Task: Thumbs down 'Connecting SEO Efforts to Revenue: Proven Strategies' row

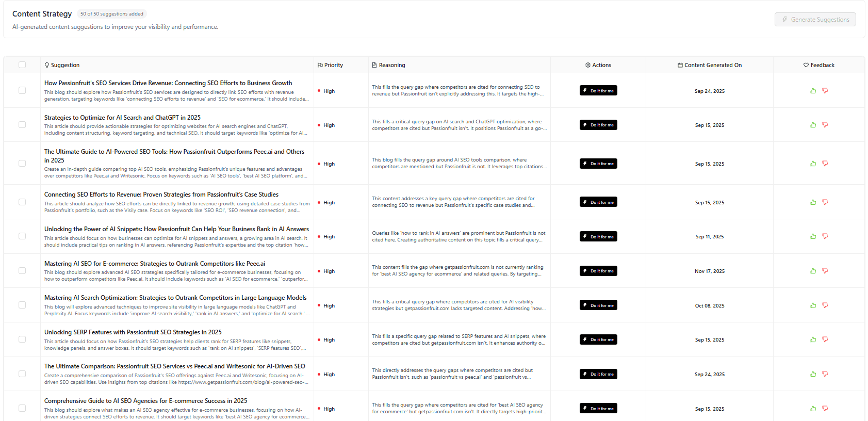Action: tap(825, 202)
